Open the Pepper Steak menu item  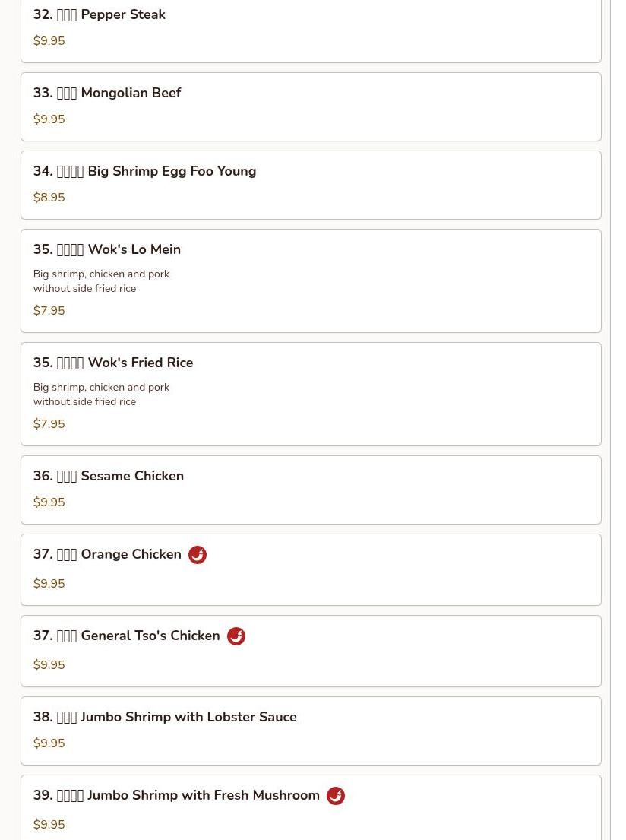[100, 15]
